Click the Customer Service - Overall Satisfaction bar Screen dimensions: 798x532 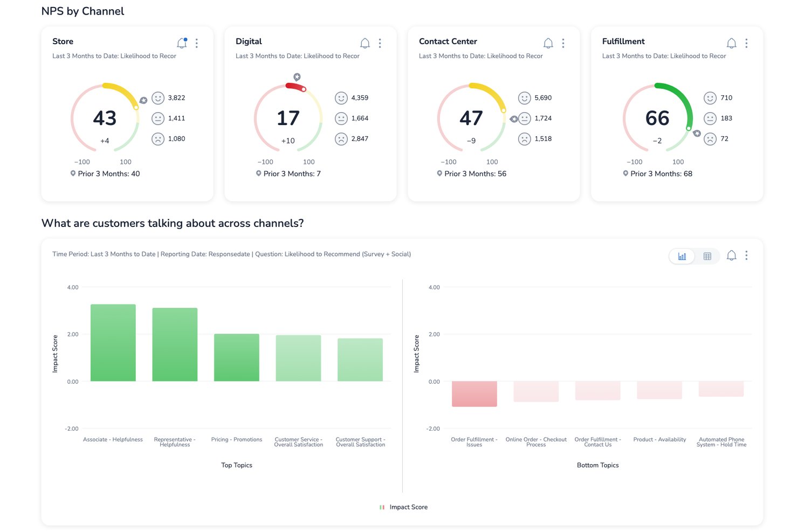[298, 358]
